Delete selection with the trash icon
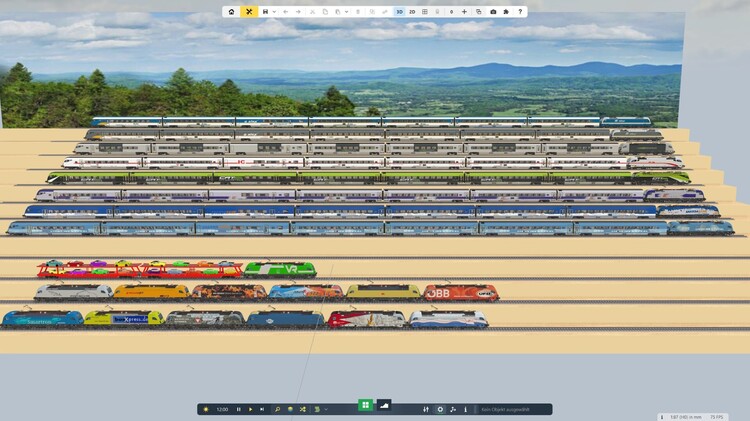This screenshot has height=421, width=750. [x=358, y=11]
